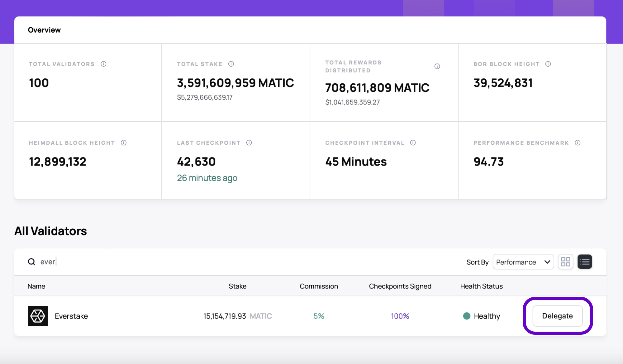Click the $5,279,666,639.17 dollar amount
The height and width of the screenshot is (364, 623).
205,97
